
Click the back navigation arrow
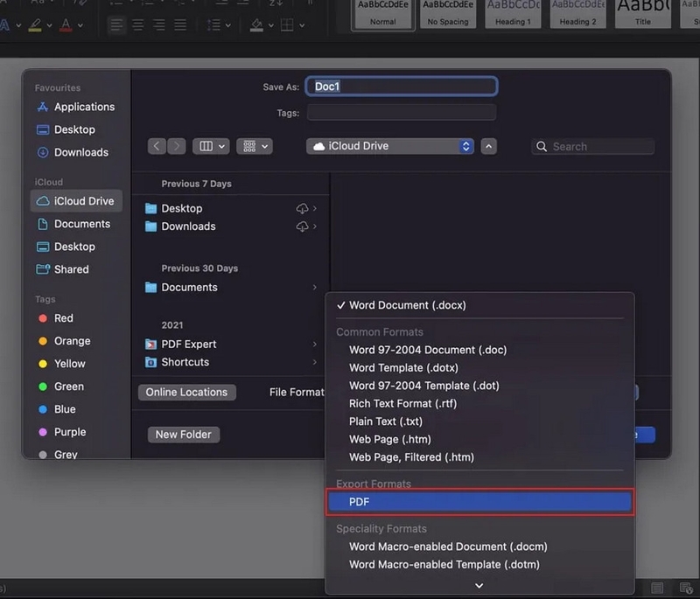click(157, 147)
